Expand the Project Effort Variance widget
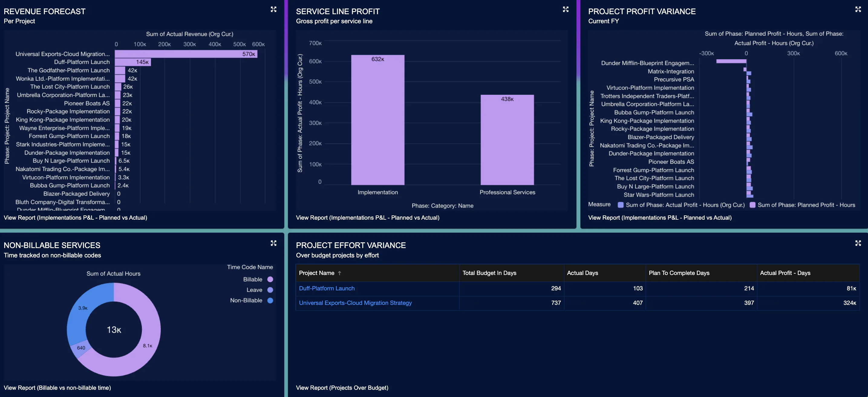This screenshot has height=397, width=868. tap(858, 243)
